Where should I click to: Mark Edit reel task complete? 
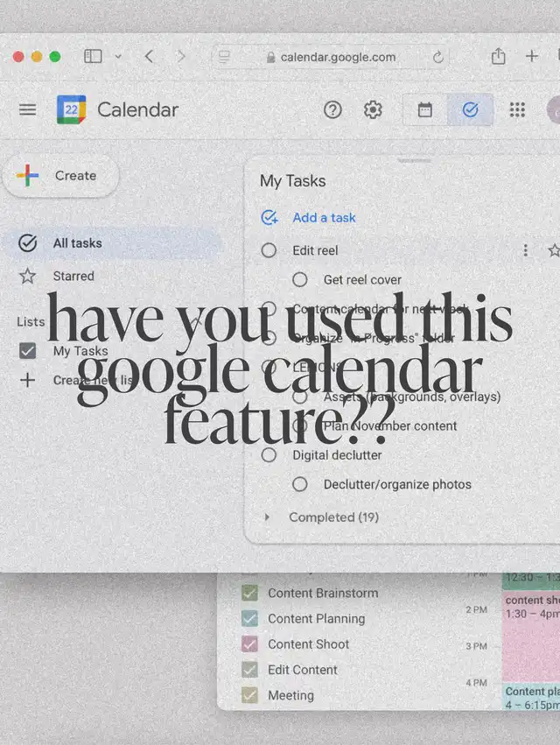[x=269, y=250]
